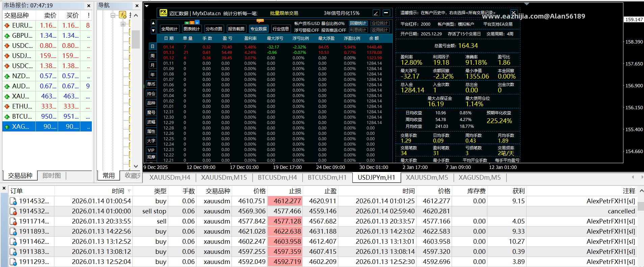Click the 报告截图 button

(236, 29)
